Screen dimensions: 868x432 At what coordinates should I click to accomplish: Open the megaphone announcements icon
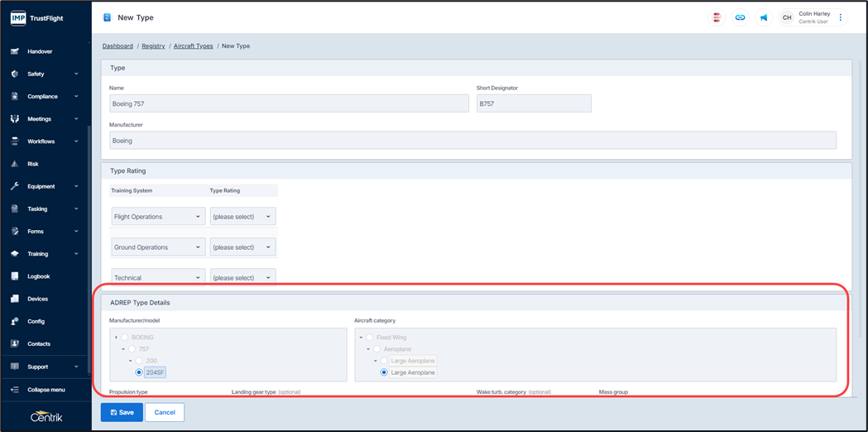[x=763, y=17]
